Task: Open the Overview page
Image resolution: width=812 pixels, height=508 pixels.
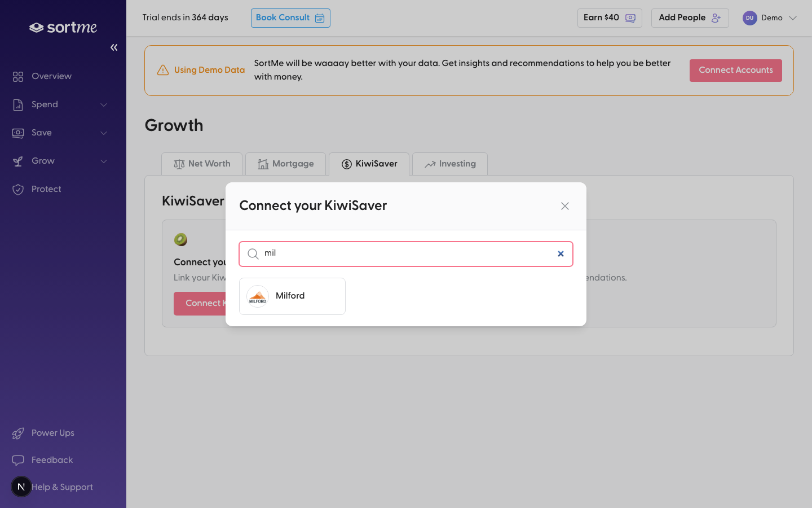Action: click(x=51, y=76)
